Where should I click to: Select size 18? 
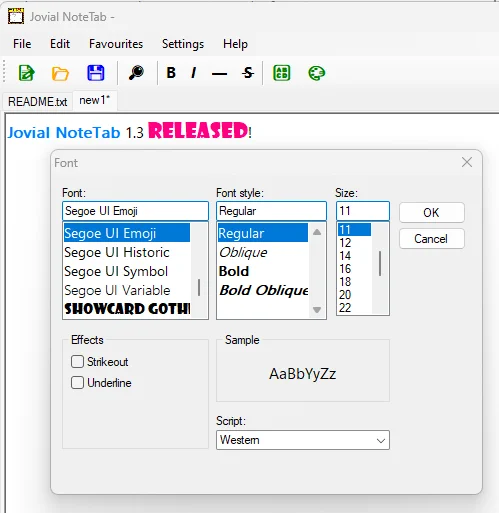[x=354, y=282]
